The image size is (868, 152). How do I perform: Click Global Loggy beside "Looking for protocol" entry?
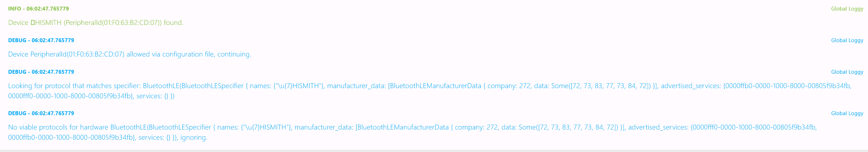tap(847, 72)
